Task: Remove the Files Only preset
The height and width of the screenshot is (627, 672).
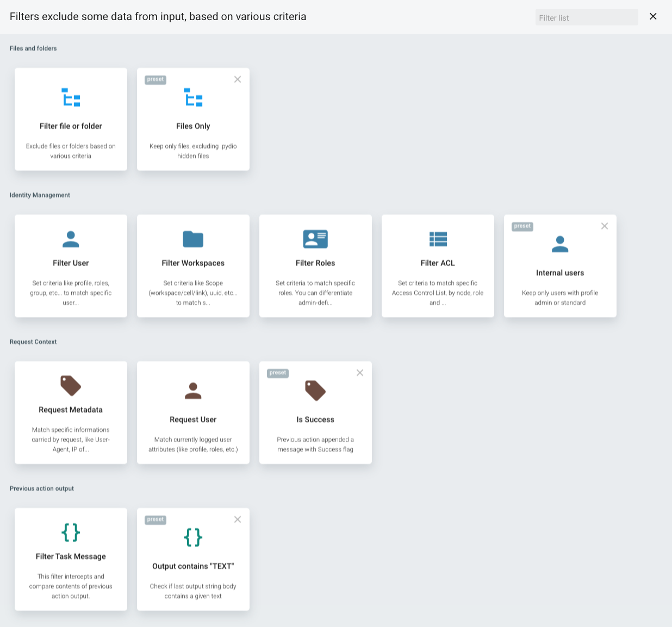Action: tap(238, 79)
